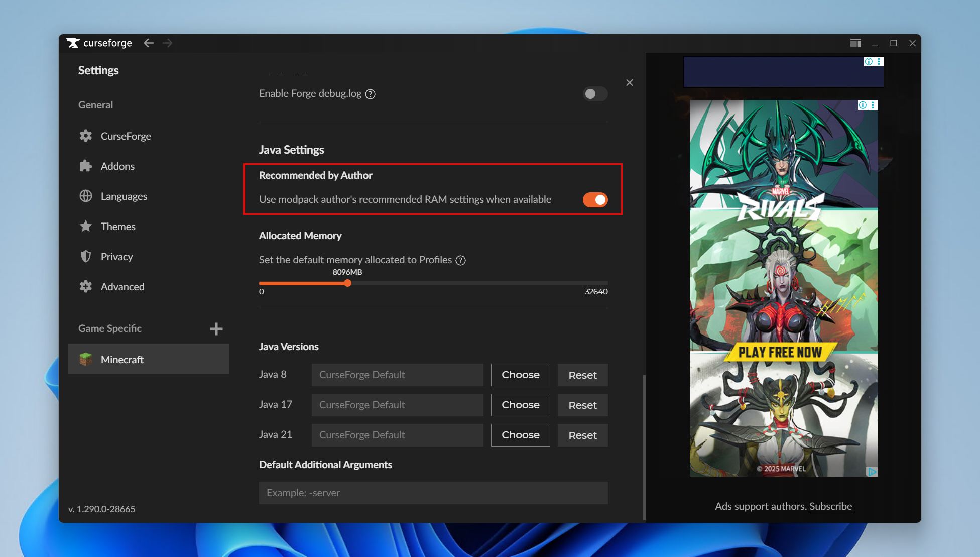Click the Subscribe link
The height and width of the screenshot is (557, 980).
coord(830,506)
